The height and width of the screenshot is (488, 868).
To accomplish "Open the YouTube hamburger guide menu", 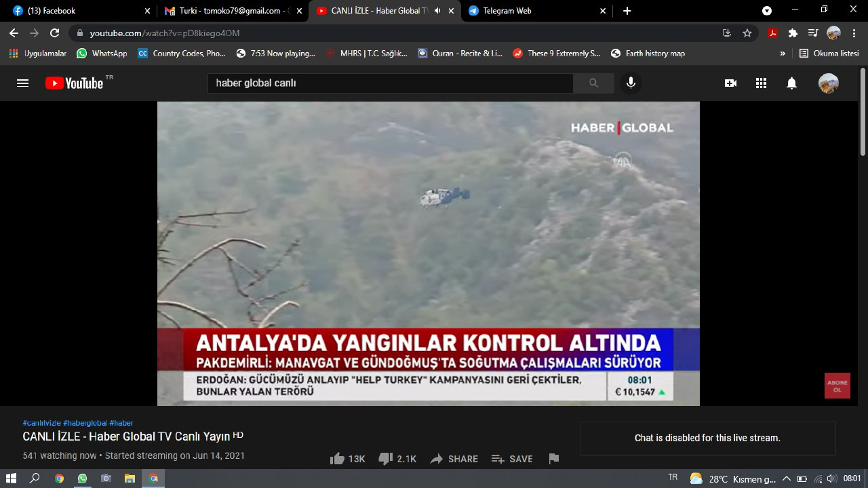I will coord(22,83).
